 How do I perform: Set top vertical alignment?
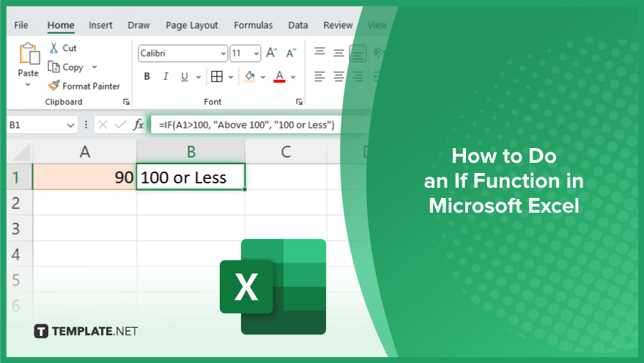click(x=319, y=52)
